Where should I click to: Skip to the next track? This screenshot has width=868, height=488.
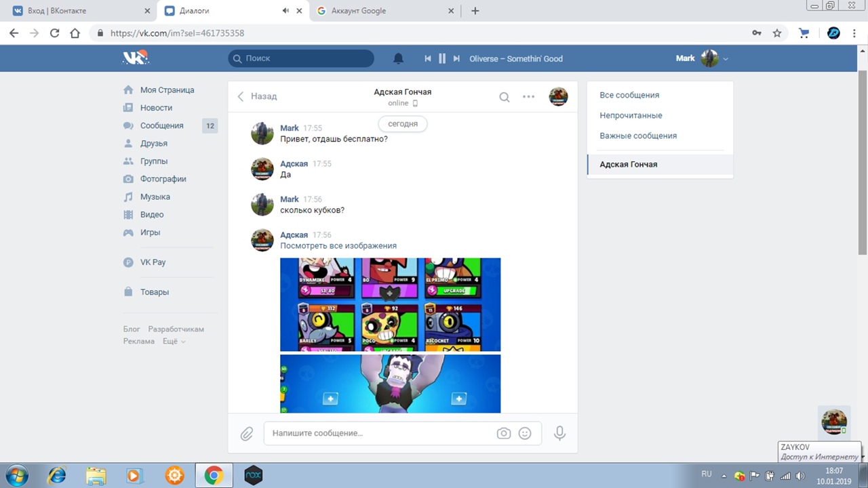(456, 59)
